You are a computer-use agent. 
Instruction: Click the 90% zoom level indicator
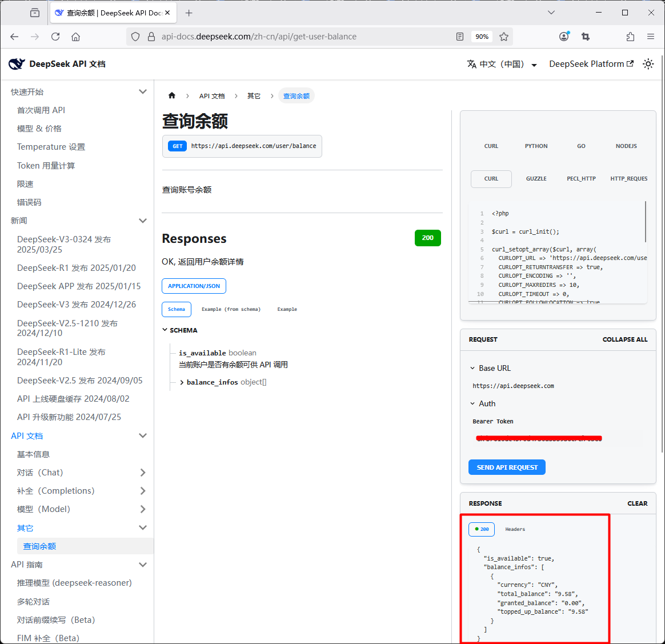tap(482, 37)
